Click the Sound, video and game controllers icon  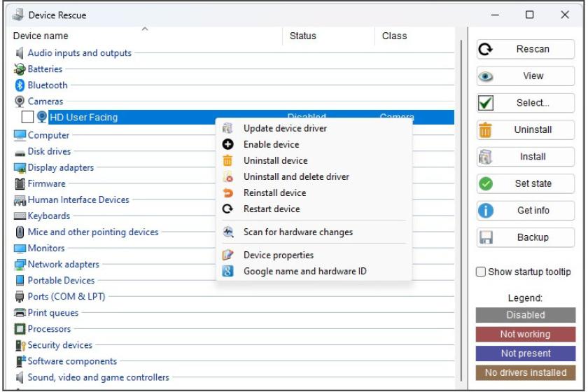tap(20, 377)
